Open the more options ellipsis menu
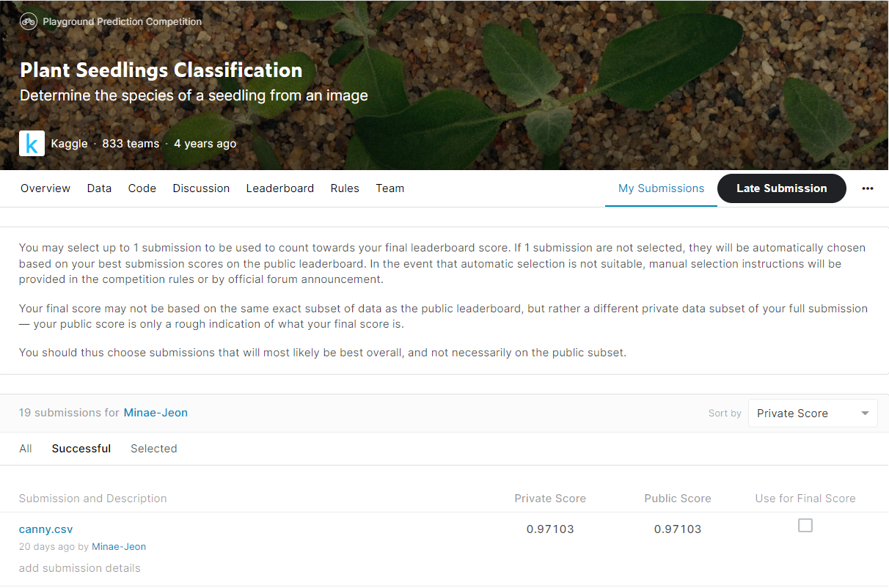The image size is (889, 588). click(868, 188)
